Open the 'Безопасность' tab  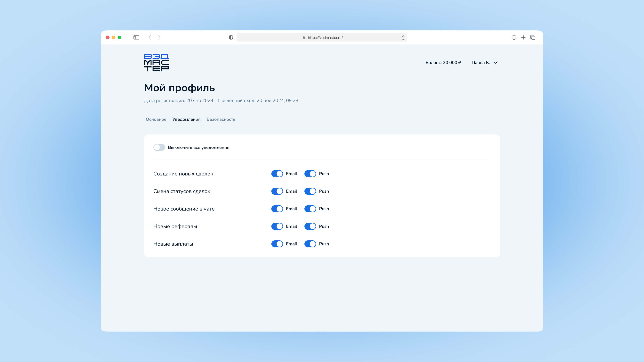tap(221, 119)
